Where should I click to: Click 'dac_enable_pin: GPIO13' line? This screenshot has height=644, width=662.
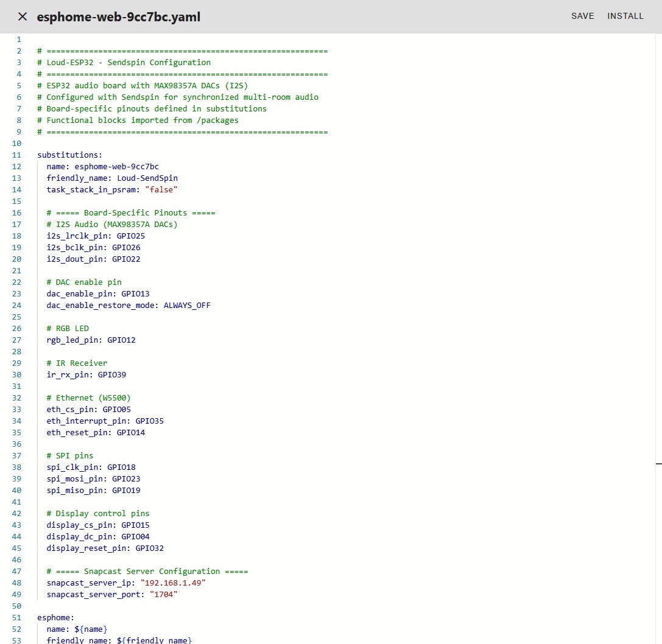tap(98, 294)
